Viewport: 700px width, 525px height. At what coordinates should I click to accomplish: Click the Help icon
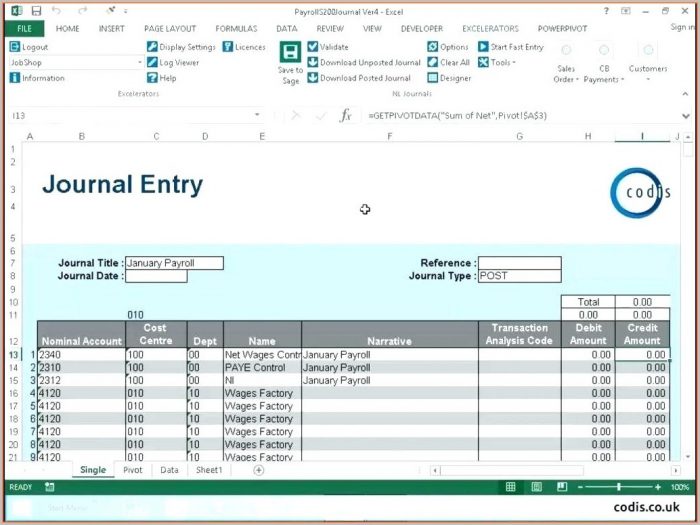152,78
